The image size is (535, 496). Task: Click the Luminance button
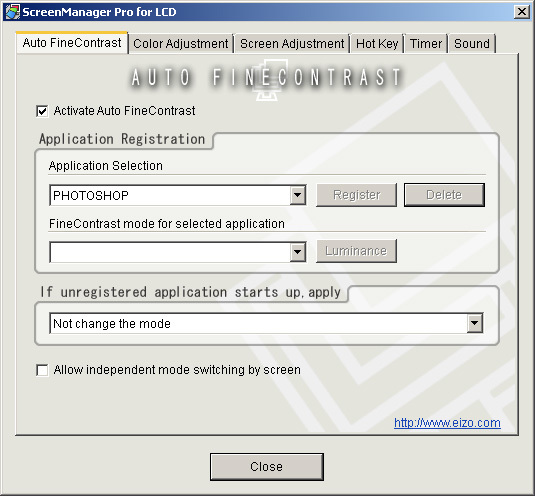[x=356, y=251]
